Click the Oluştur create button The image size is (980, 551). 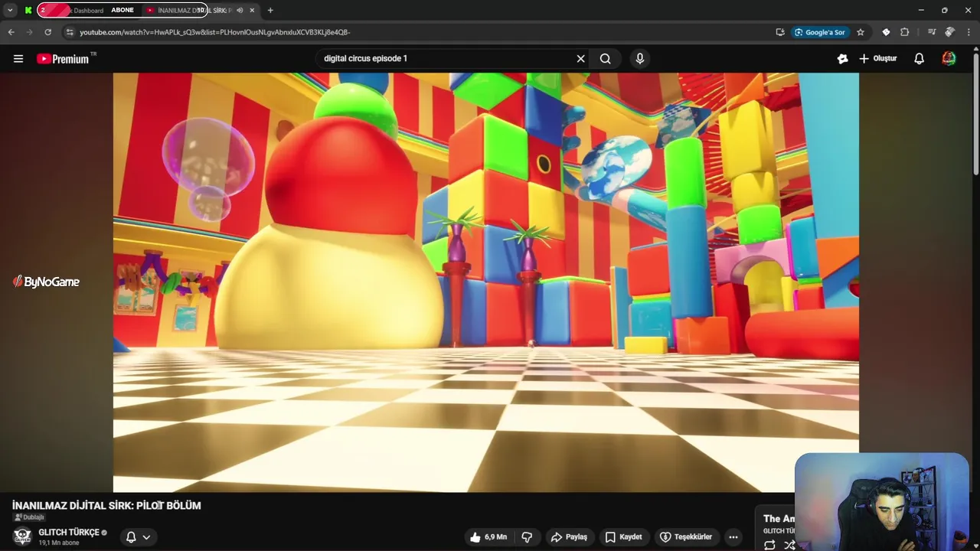coord(878,59)
